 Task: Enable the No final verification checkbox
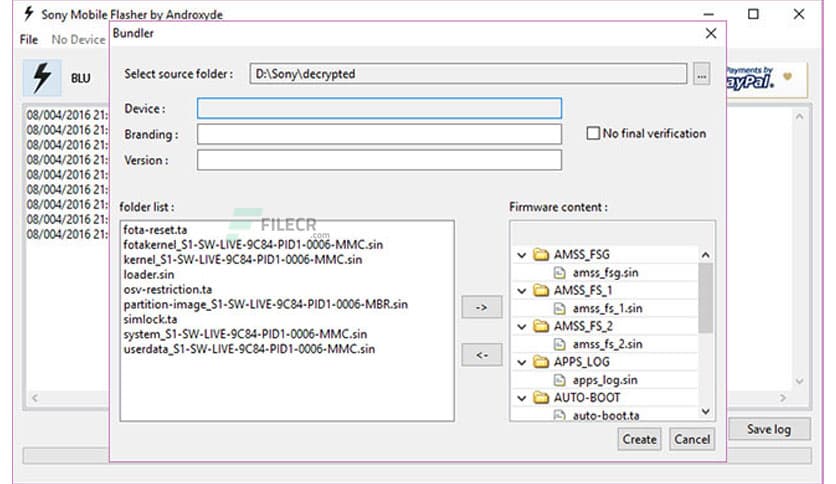[x=595, y=133]
